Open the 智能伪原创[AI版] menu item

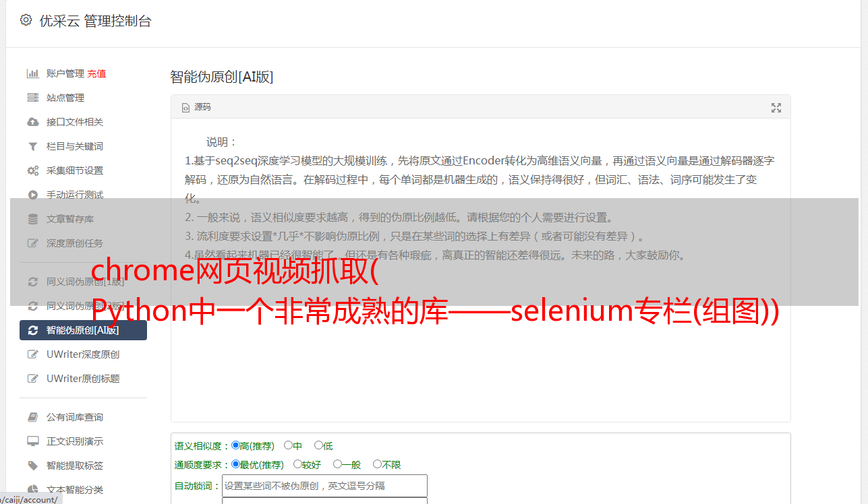point(83,330)
